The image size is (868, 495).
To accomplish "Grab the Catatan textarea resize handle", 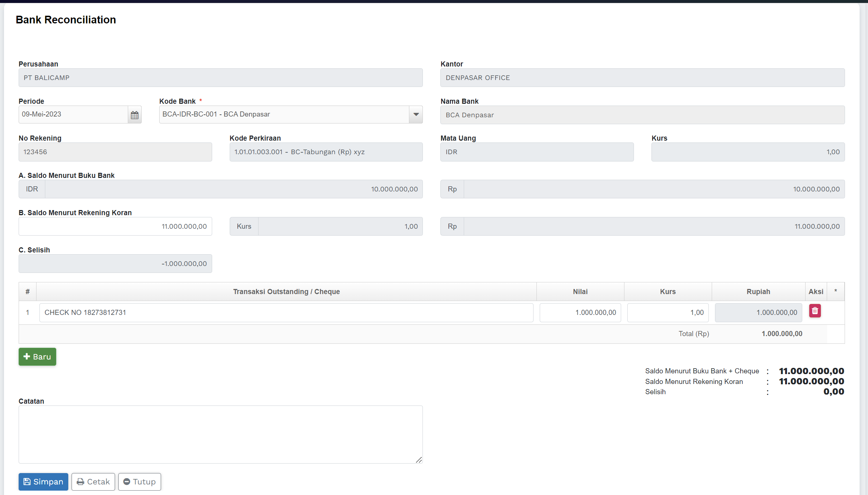I will [x=419, y=460].
